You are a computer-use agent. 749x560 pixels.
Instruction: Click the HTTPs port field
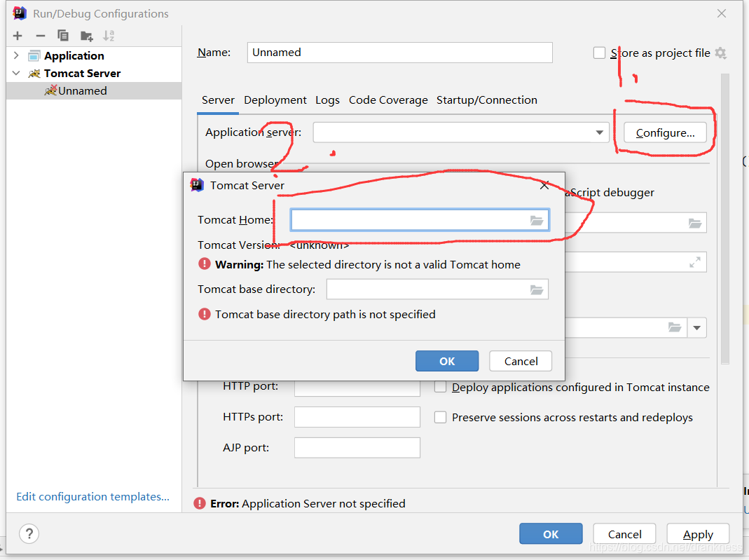357,417
